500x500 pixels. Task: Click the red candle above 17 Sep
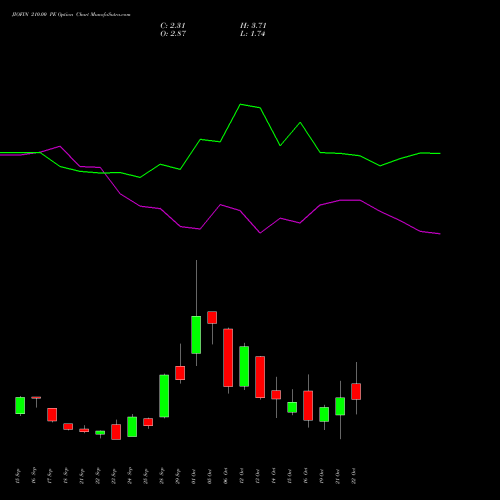[x=52, y=415]
